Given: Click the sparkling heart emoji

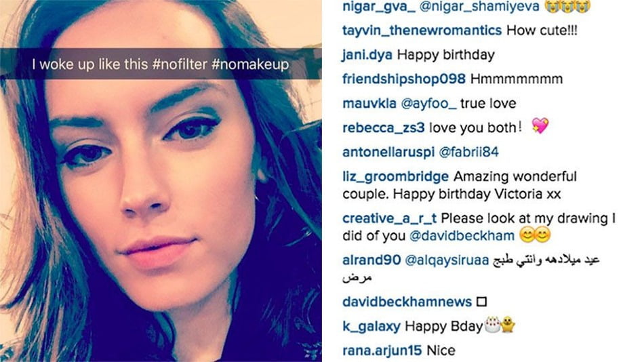Looking at the screenshot, I should pyautogui.click(x=540, y=127).
